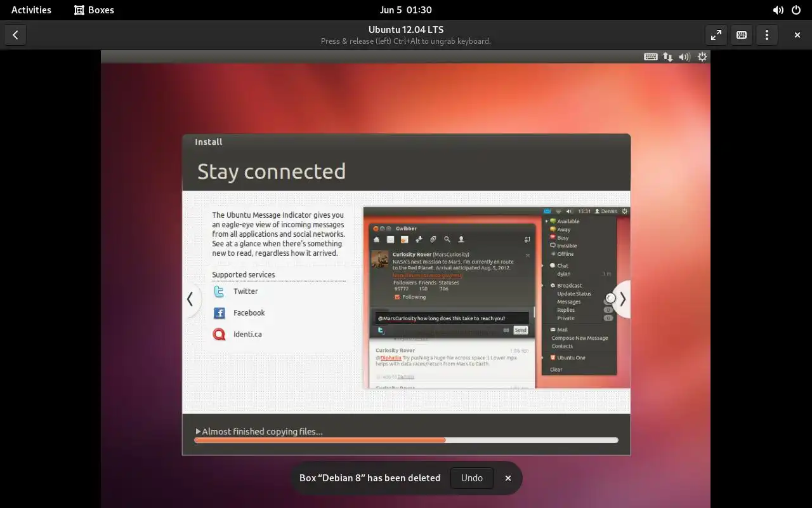Open the Boxes application menu
This screenshot has height=508, width=812.
pyautogui.click(x=95, y=10)
